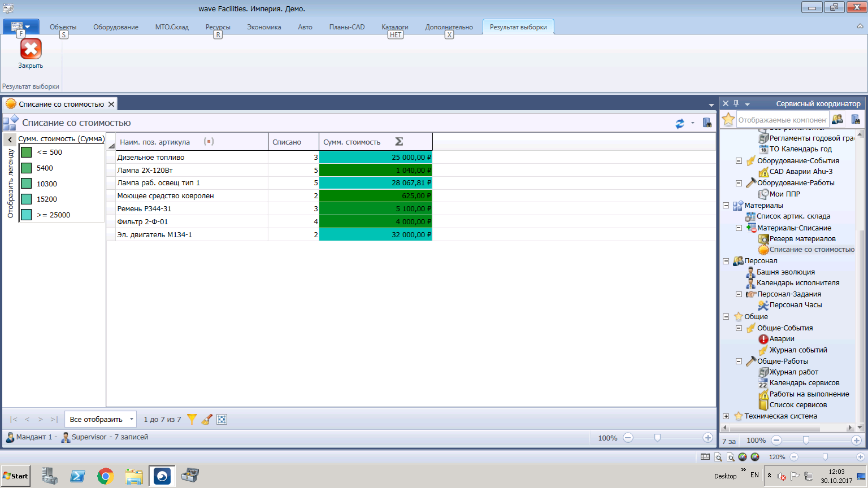Switch to the Результат выборки tab
868x488 pixels.
(x=518, y=27)
